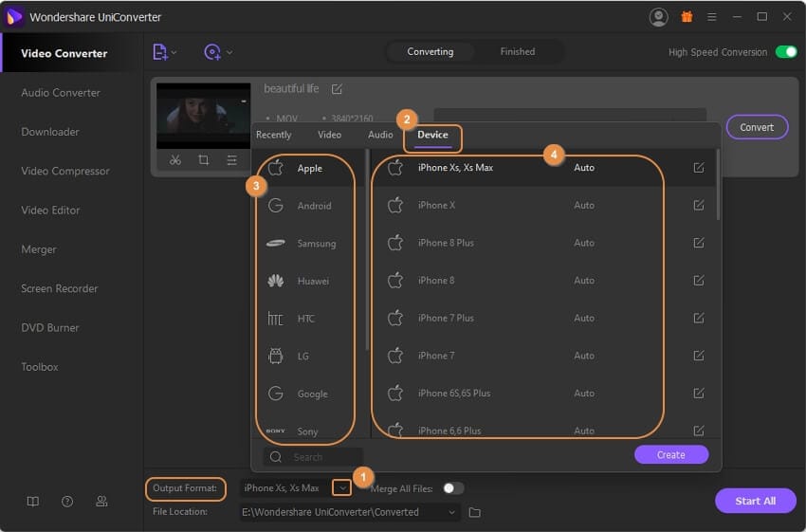Edit settings for iPhone 8 preset
This screenshot has width=806, height=532.
click(699, 280)
